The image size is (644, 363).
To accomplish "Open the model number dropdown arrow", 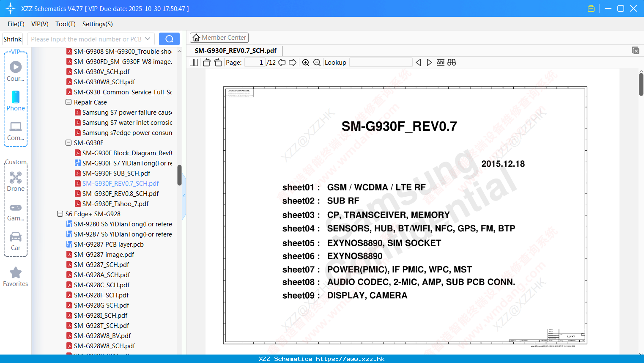I will pos(148,39).
